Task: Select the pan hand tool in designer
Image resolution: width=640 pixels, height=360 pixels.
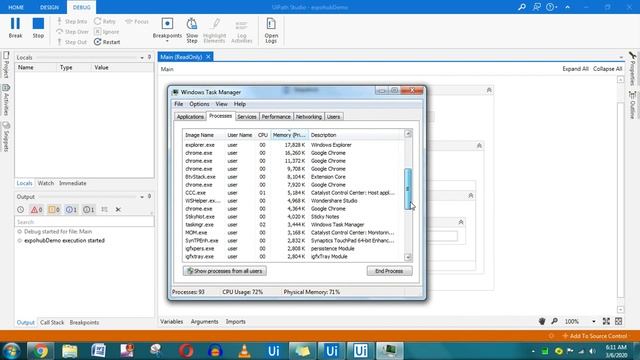Action: tap(542, 321)
